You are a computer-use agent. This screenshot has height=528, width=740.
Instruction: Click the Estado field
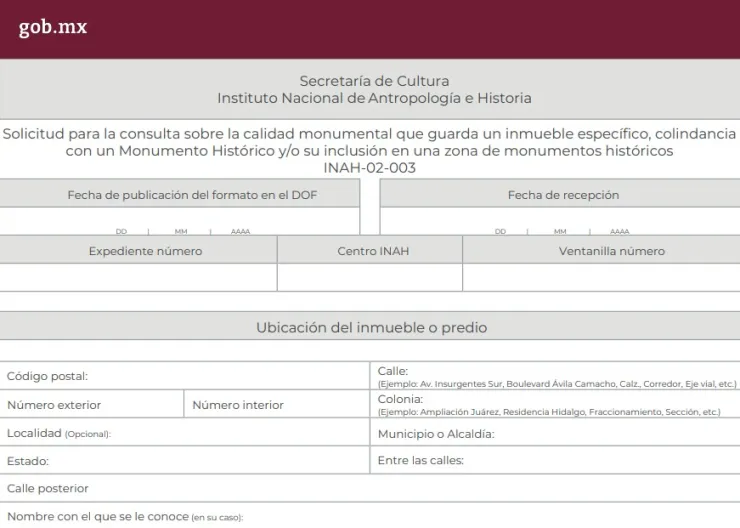point(185,461)
